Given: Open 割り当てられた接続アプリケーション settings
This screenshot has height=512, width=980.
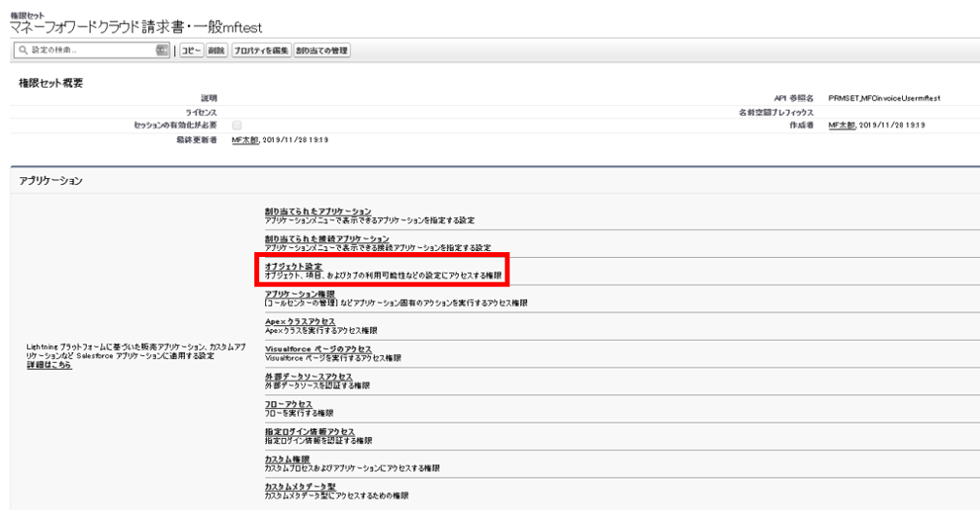Looking at the screenshot, I should point(327,239).
